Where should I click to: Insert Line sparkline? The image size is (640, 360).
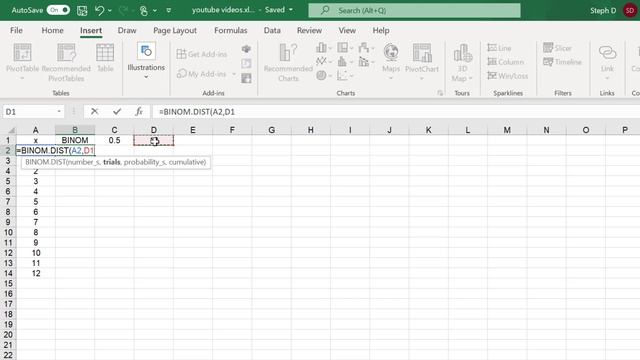click(499, 48)
